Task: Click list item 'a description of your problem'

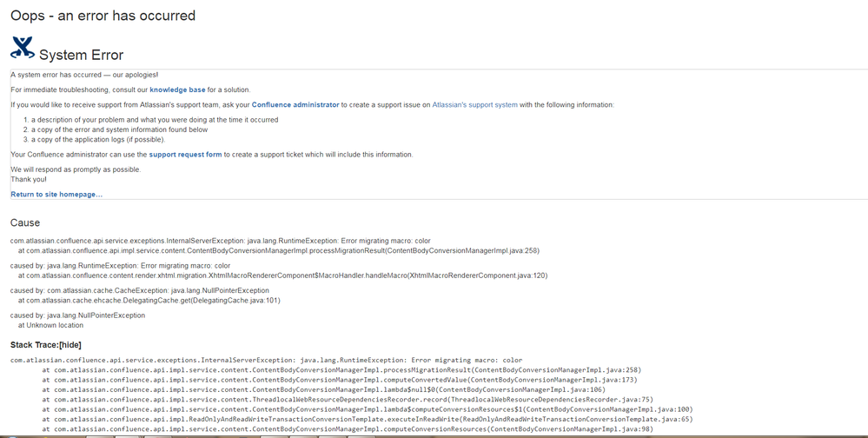Action: click(155, 120)
